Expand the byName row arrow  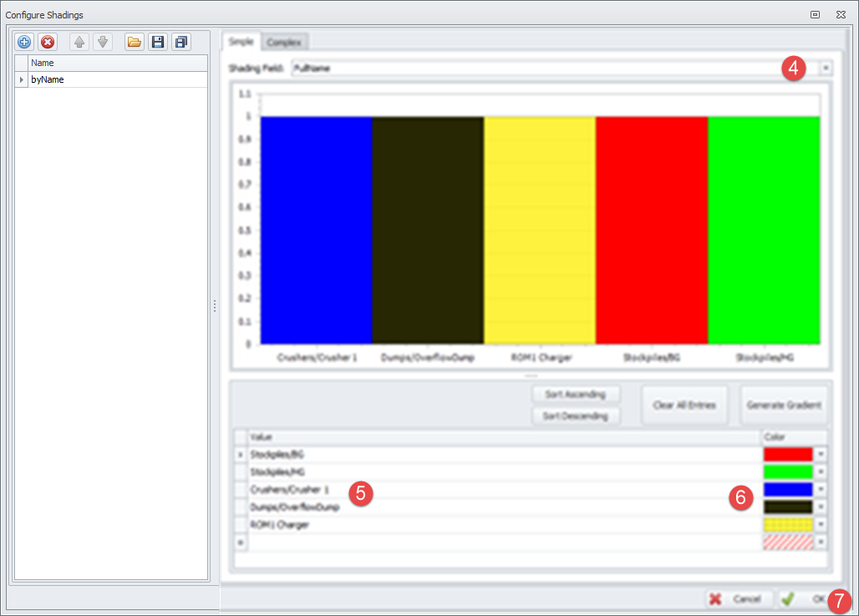[23, 79]
